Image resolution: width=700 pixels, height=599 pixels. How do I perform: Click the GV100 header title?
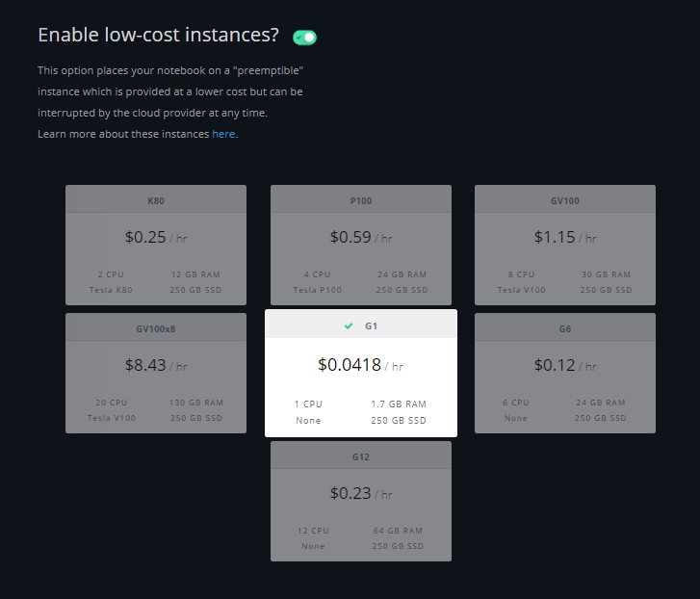pos(565,201)
